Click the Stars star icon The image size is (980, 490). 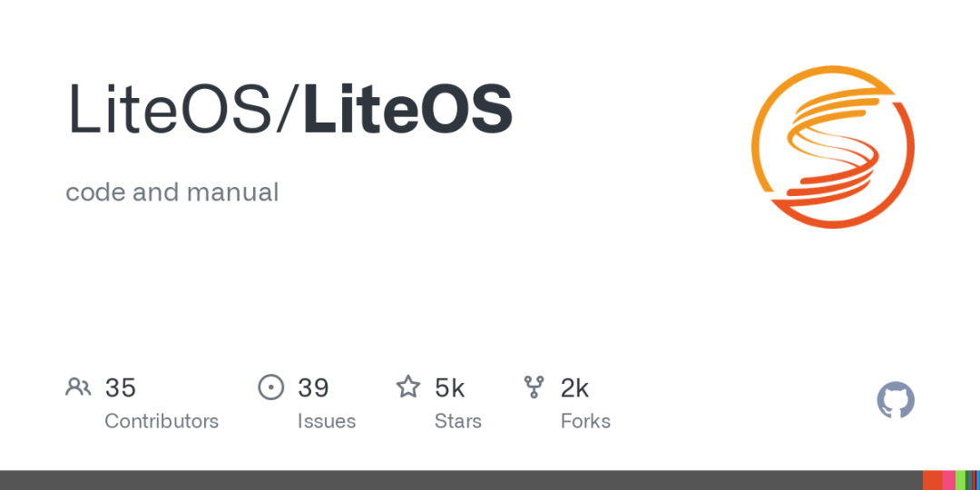(408, 387)
